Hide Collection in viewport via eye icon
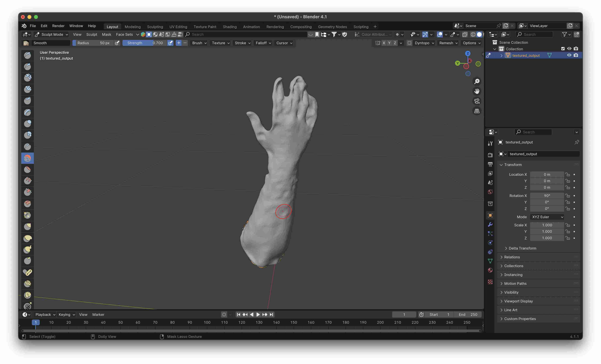This screenshot has width=601, height=364. tap(569, 49)
